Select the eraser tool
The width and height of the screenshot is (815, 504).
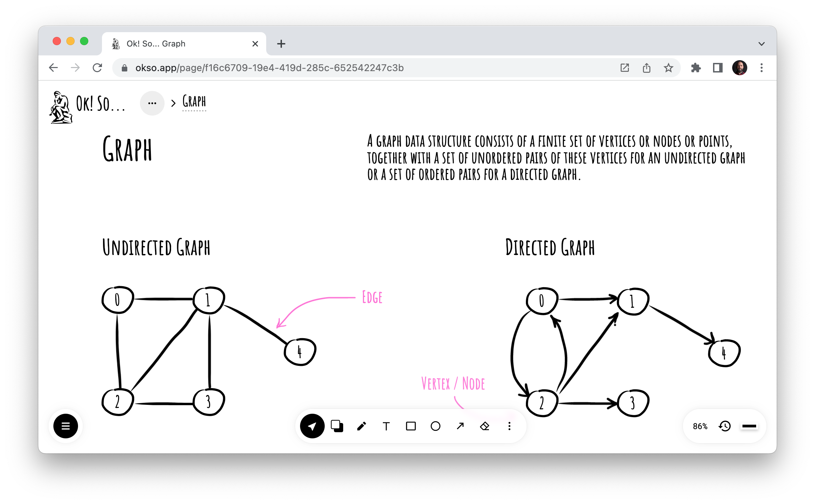tap(484, 425)
